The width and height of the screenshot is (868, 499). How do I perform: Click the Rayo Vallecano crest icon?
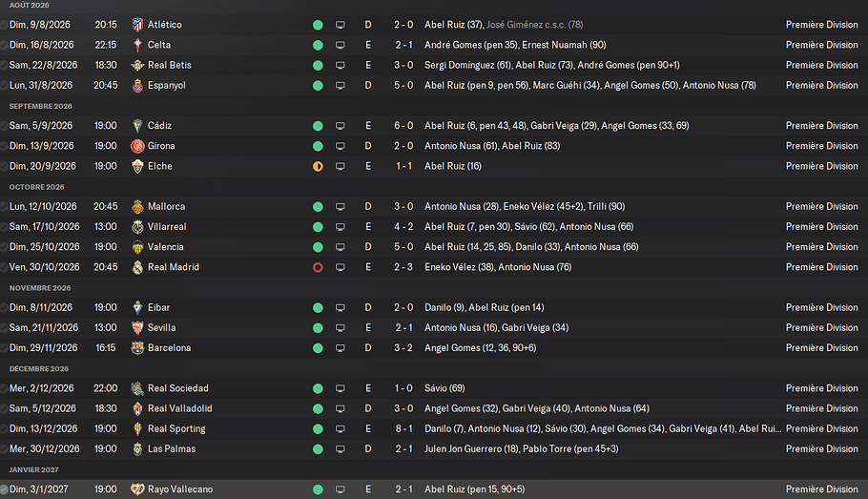(137, 489)
